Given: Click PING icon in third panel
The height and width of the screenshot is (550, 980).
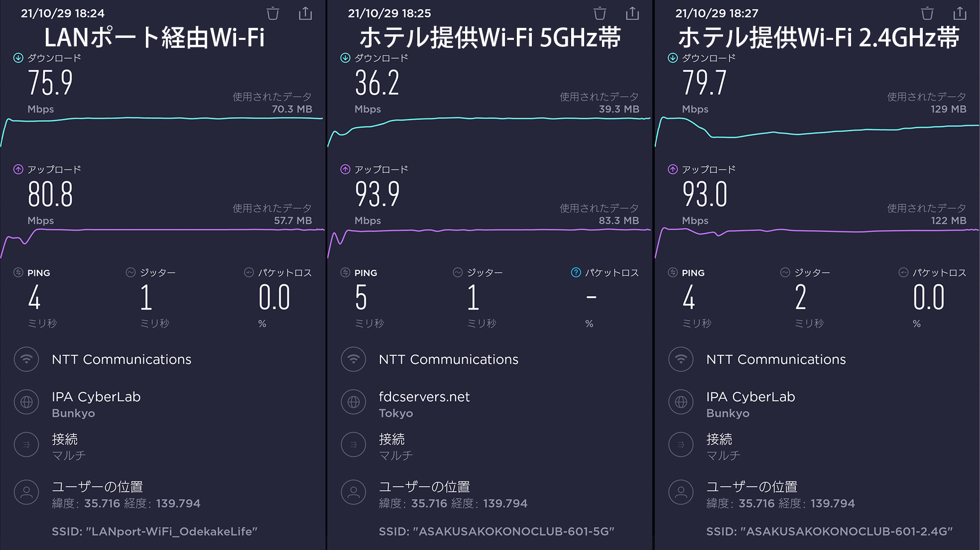Looking at the screenshot, I should click(672, 273).
